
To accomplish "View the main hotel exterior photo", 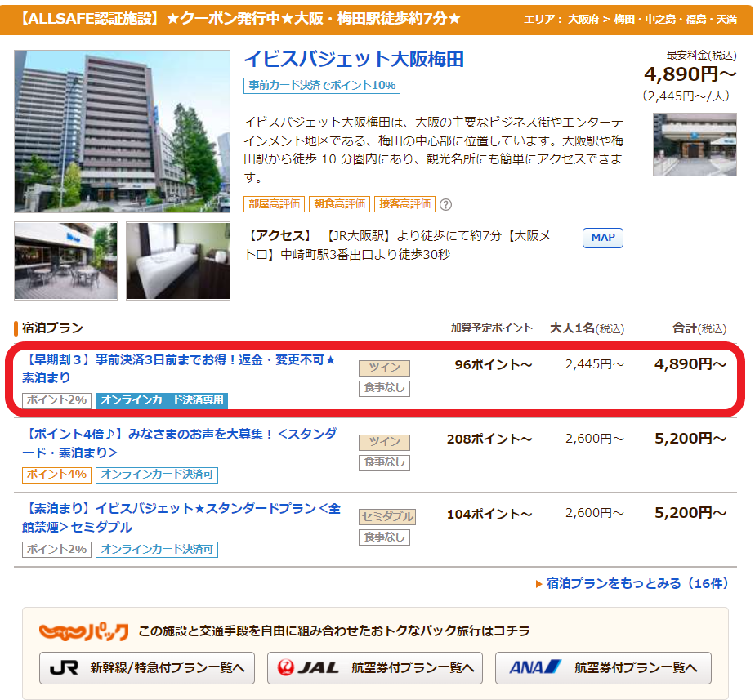I will click(123, 132).
